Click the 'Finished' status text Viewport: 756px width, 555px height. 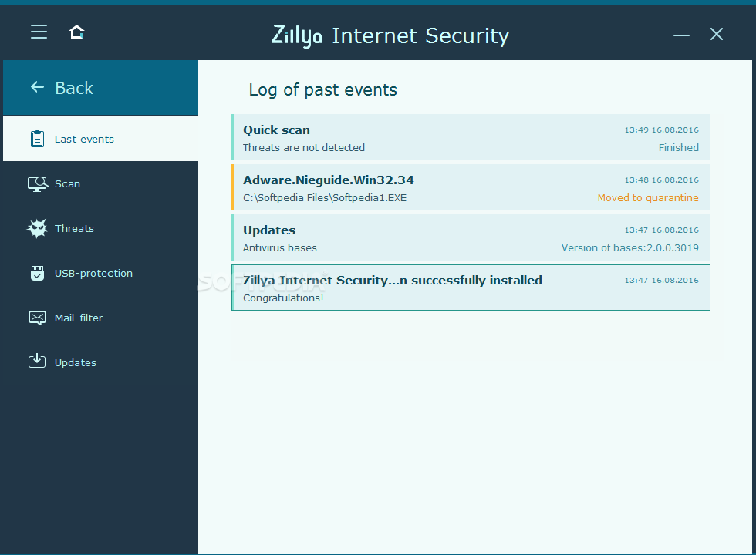pyautogui.click(x=678, y=148)
